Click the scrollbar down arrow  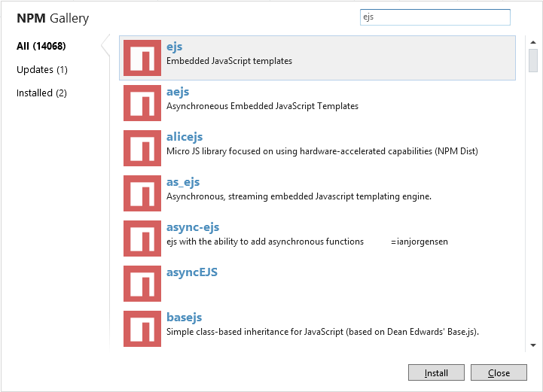[x=533, y=345]
